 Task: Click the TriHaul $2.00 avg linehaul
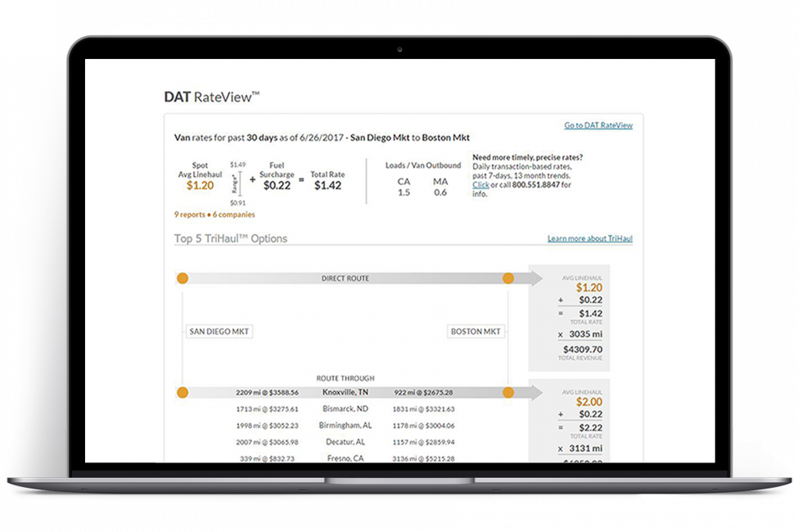(x=588, y=402)
